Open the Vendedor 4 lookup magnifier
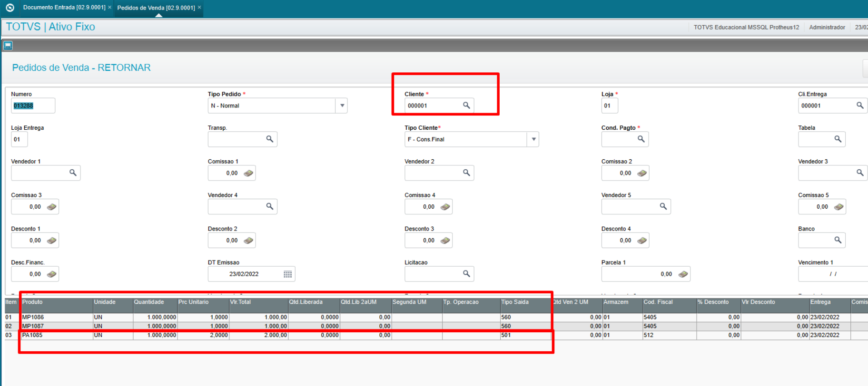This screenshot has width=868, height=386. (269, 206)
